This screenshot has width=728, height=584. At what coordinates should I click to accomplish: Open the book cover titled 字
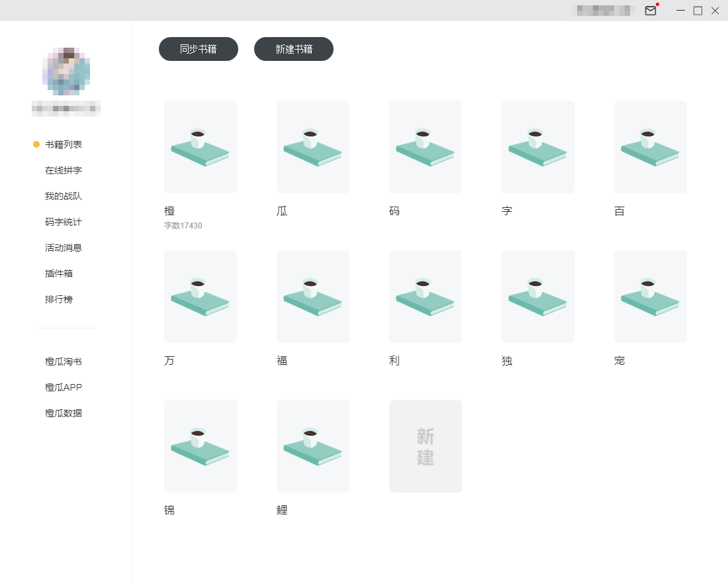click(538, 147)
